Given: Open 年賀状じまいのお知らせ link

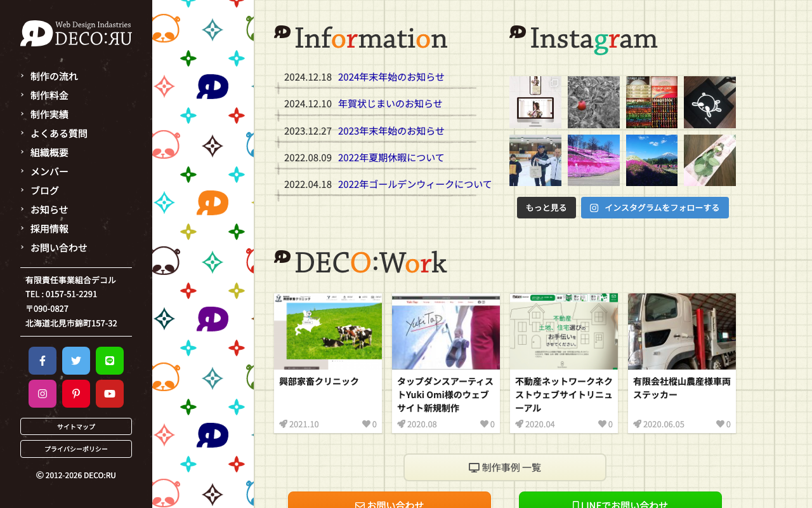Looking at the screenshot, I should click(x=390, y=104).
